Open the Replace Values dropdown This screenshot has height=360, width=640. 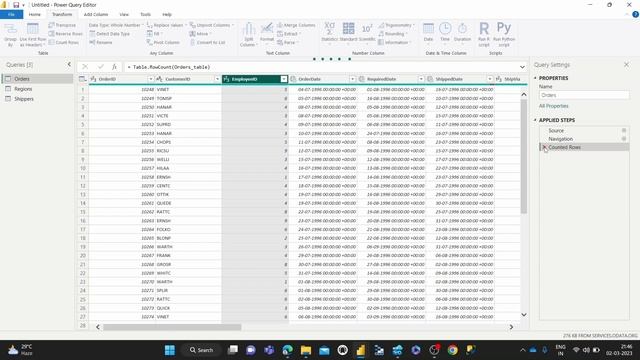pyautogui.click(x=167, y=25)
